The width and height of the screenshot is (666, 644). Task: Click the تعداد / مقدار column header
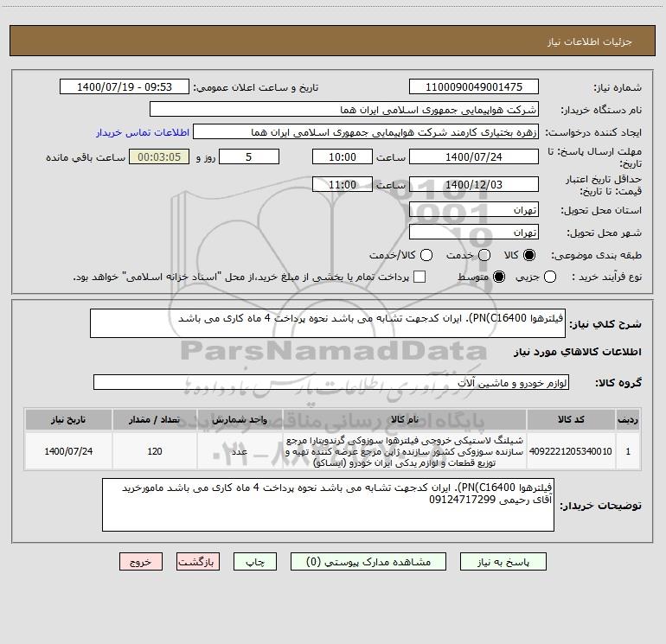154,419
